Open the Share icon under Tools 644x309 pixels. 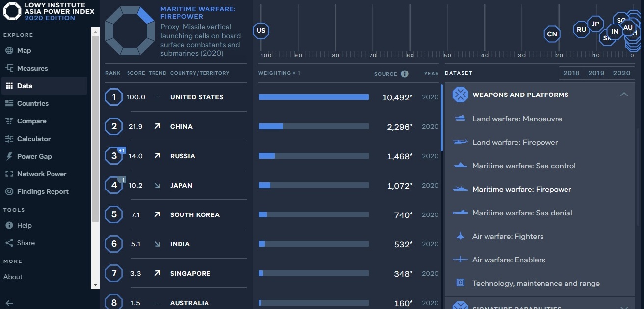9,243
